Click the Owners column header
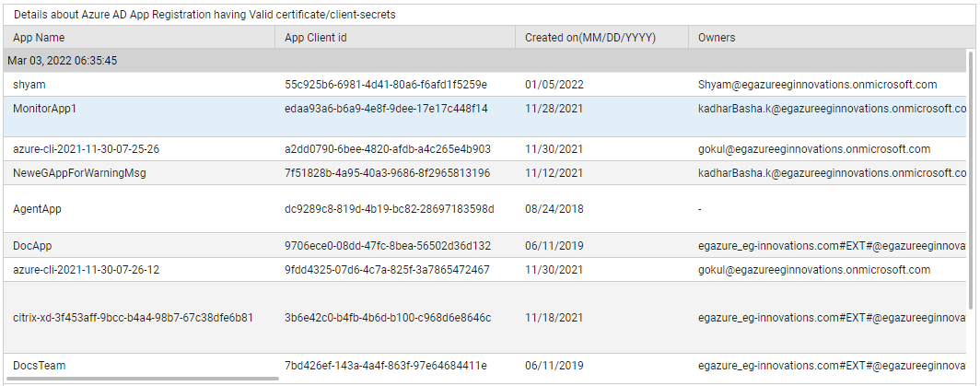Image resolution: width=980 pixels, height=386 pixels. click(831, 38)
